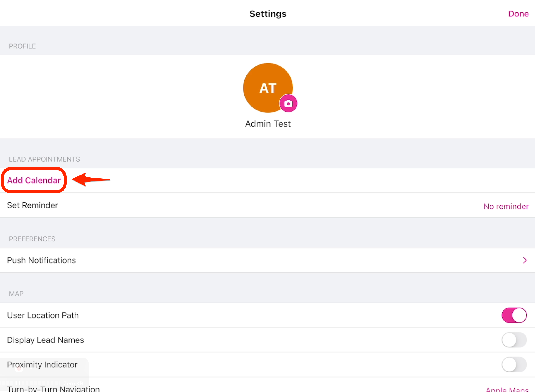Tap Done to close Settings
Screen dimensions: 535x392
tap(518, 14)
